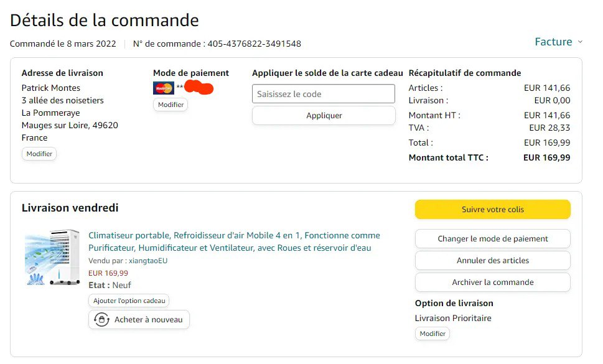
Task: Modify the delivery address
Action: [x=39, y=154]
